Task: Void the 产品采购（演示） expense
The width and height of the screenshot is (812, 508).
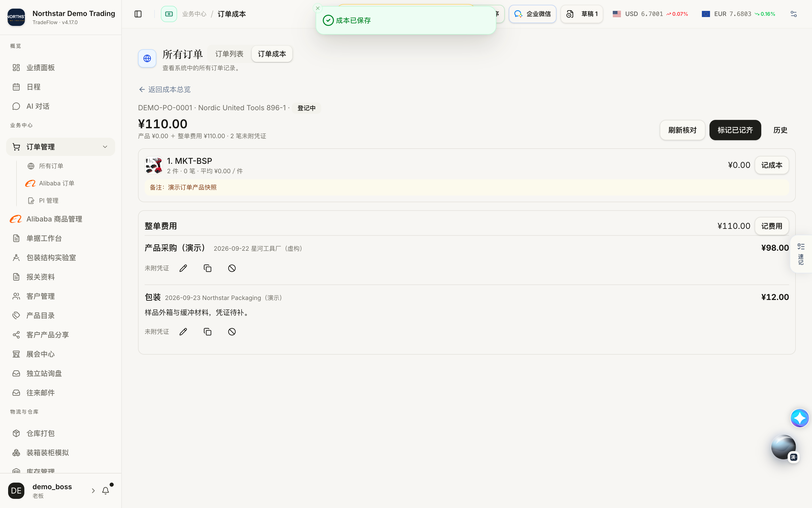Action: click(x=232, y=268)
